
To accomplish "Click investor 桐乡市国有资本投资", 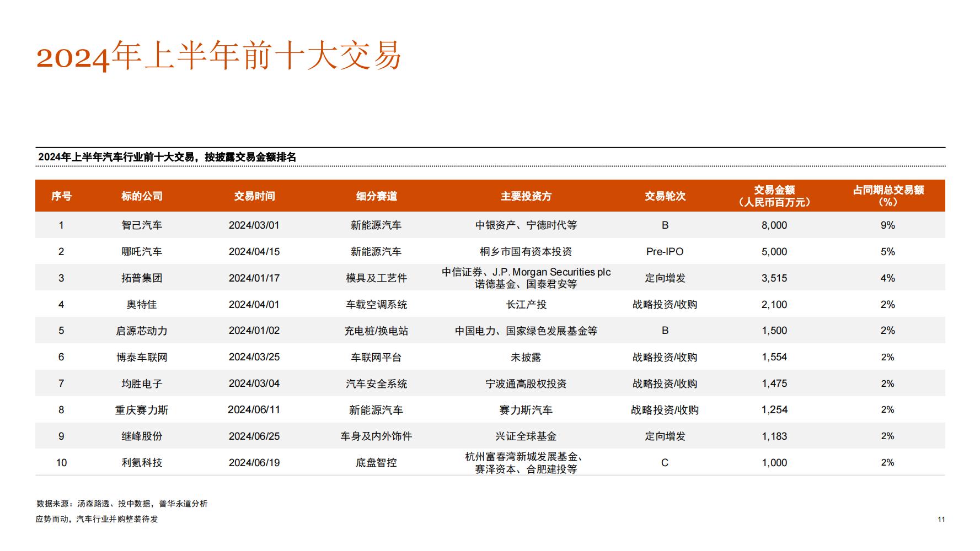I will point(526,252).
